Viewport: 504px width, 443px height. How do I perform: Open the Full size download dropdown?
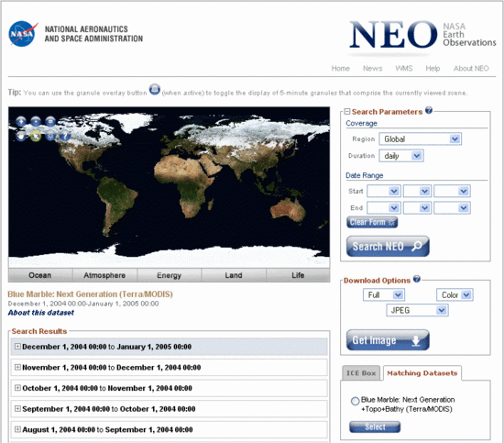(384, 294)
